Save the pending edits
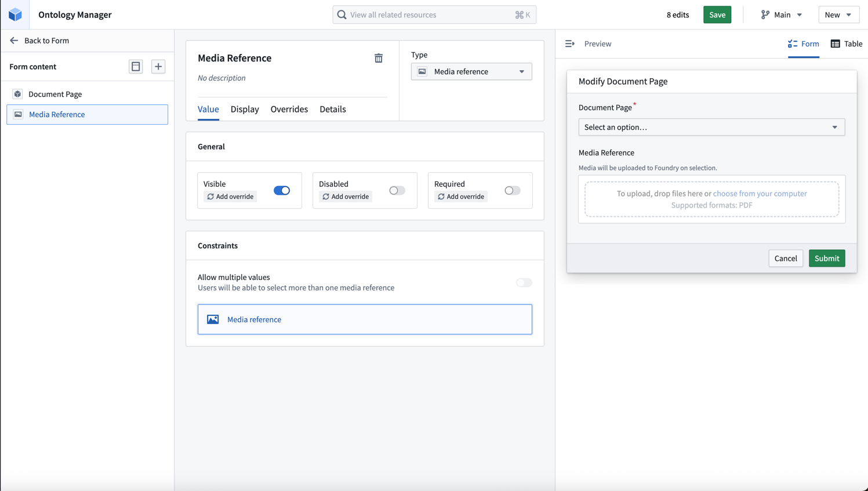868x491 pixels. click(717, 14)
